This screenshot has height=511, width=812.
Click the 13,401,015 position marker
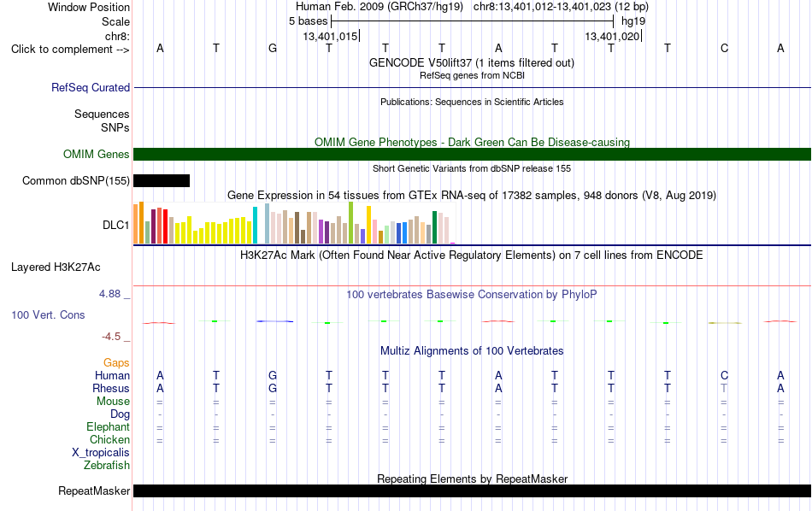pyautogui.click(x=331, y=36)
